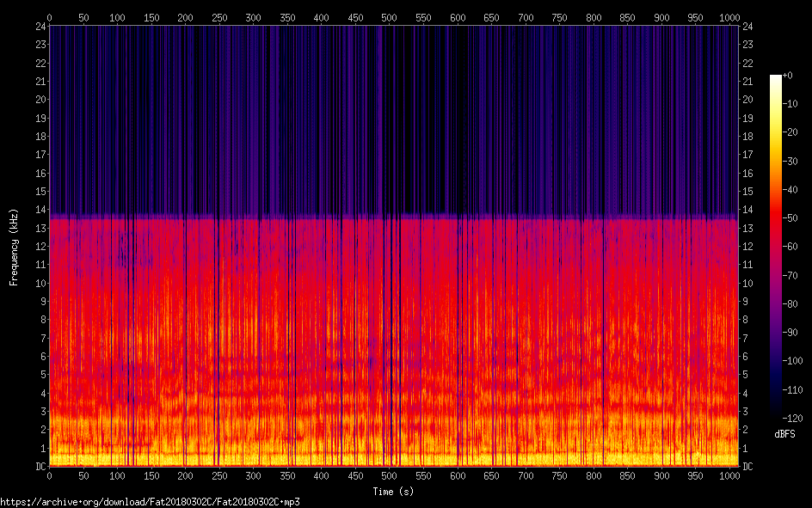
Task: Click the archive.org mp3 URL text
Action: click(x=151, y=502)
